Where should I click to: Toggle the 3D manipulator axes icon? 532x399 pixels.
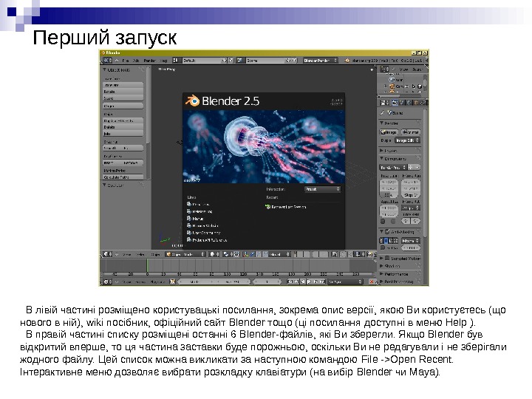coord(245,254)
